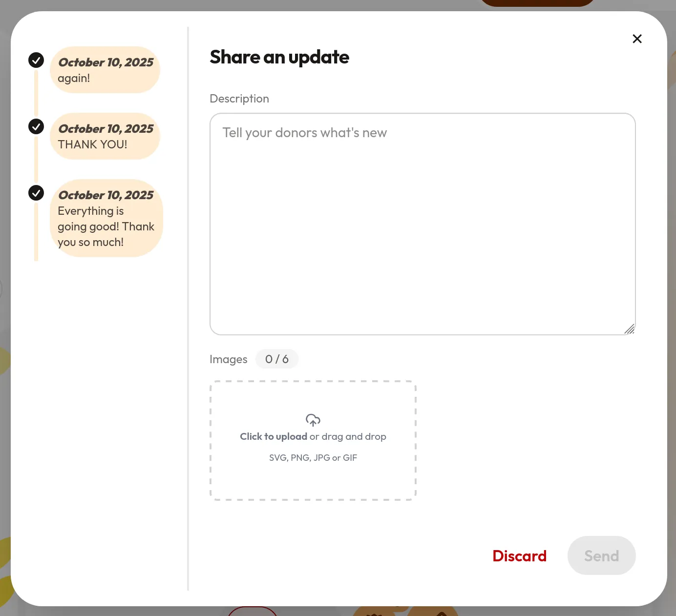This screenshot has width=676, height=616.
Task: Discard the update draft
Action: pos(519,556)
